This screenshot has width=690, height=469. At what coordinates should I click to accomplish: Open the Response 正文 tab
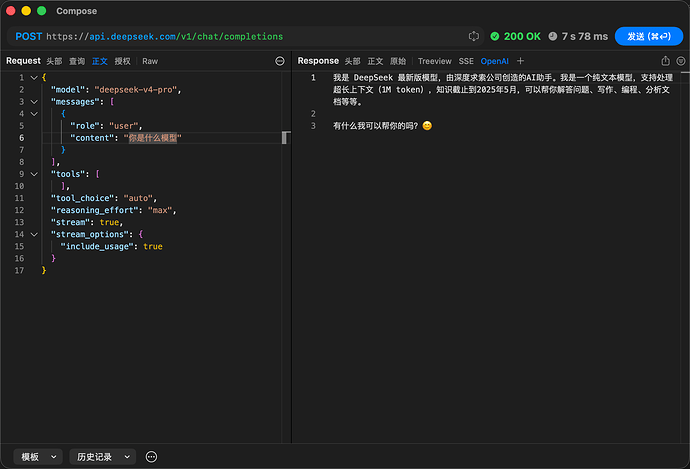pos(375,61)
